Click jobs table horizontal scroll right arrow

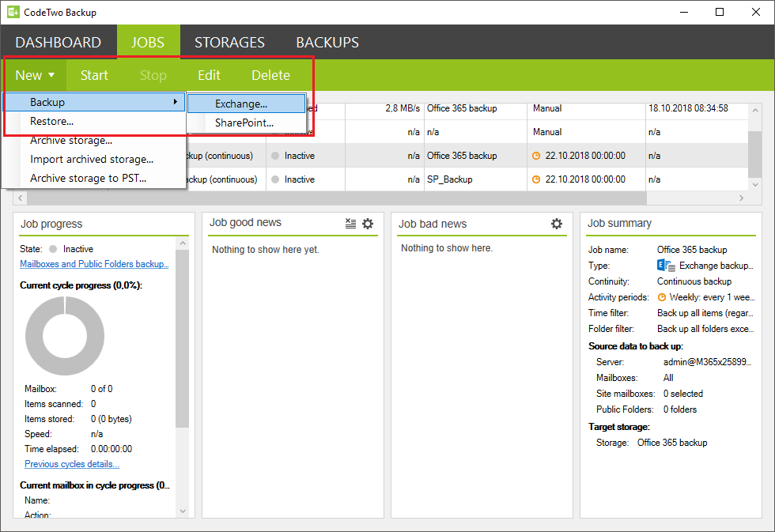(x=742, y=198)
